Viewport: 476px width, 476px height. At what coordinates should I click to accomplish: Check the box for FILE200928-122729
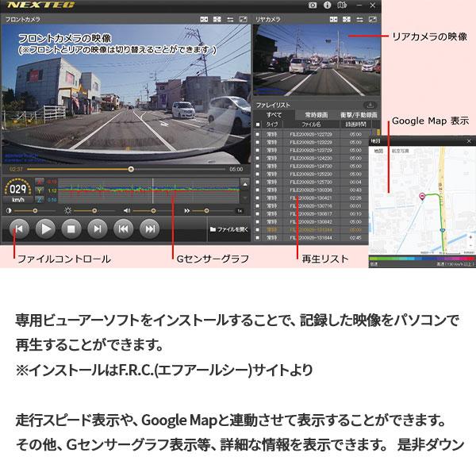pyautogui.click(x=258, y=134)
